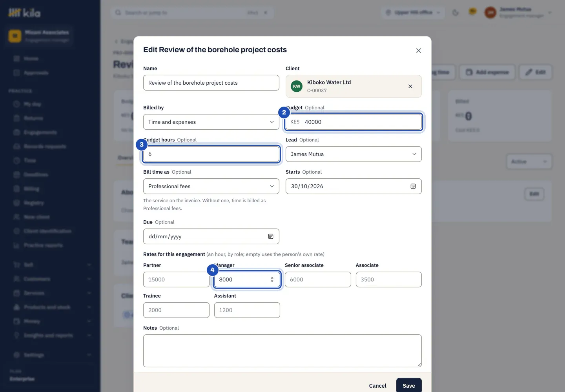This screenshot has height=392, width=565.
Task: Open the Bill time as dropdown
Action: coord(211,186)
